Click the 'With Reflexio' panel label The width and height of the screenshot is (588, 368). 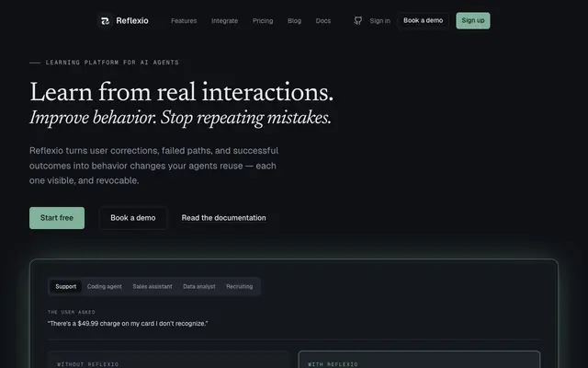[x=333, y=364]
